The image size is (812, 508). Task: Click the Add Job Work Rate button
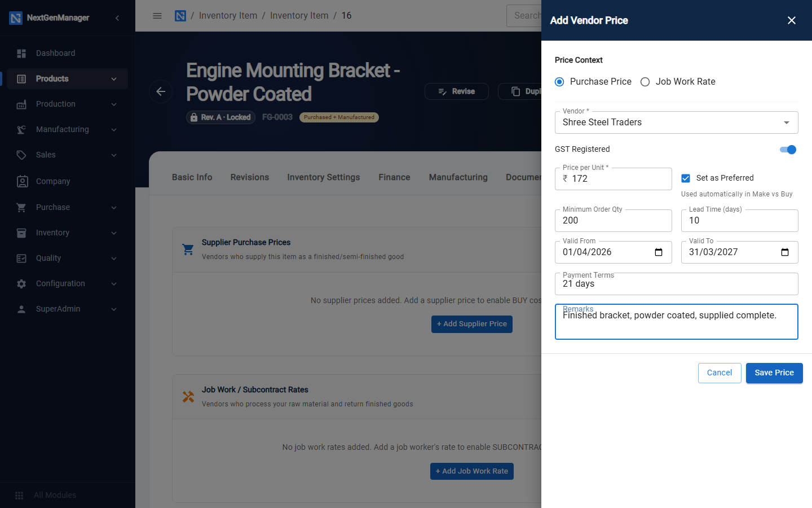[472, 471]
